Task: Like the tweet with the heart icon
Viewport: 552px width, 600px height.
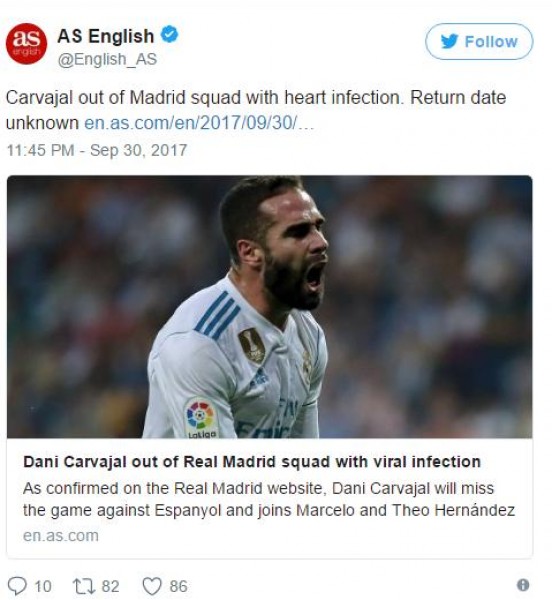Action: pos(152,586)
